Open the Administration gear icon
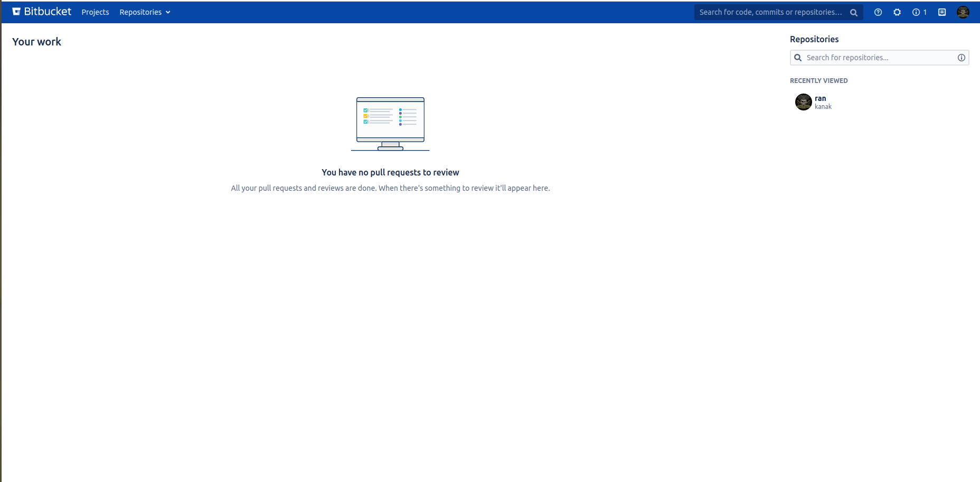 pos(897,12)
